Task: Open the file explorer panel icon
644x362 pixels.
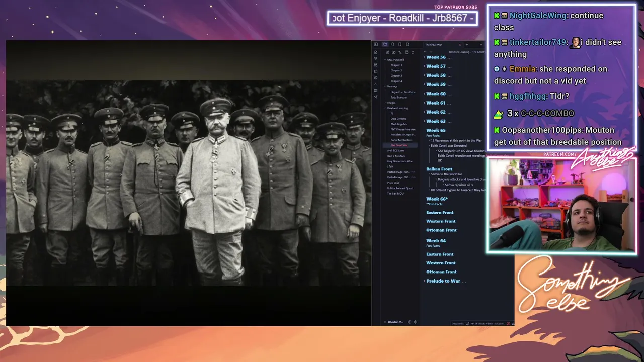Action: tap(385, 44)
